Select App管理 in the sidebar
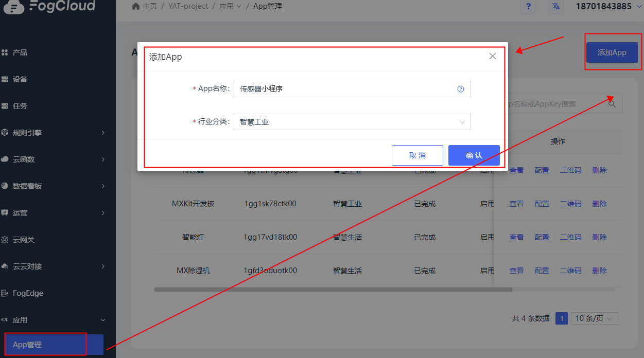644x358 pixels. [52, 345]
